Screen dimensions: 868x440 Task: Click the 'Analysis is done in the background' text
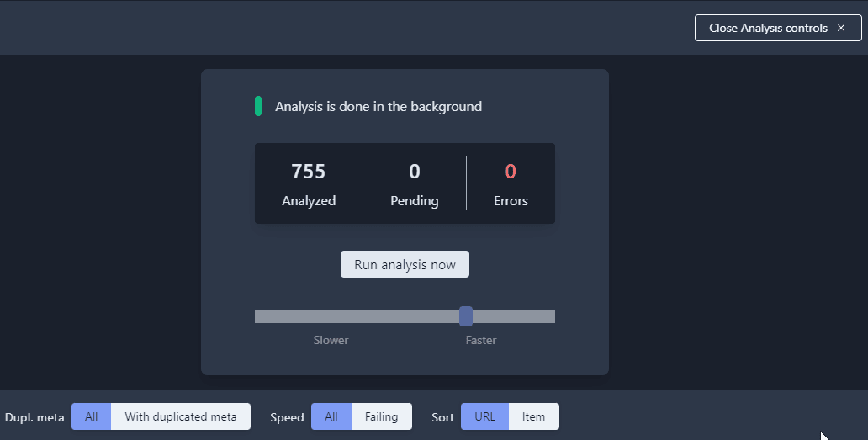click(x=378, y=107)
